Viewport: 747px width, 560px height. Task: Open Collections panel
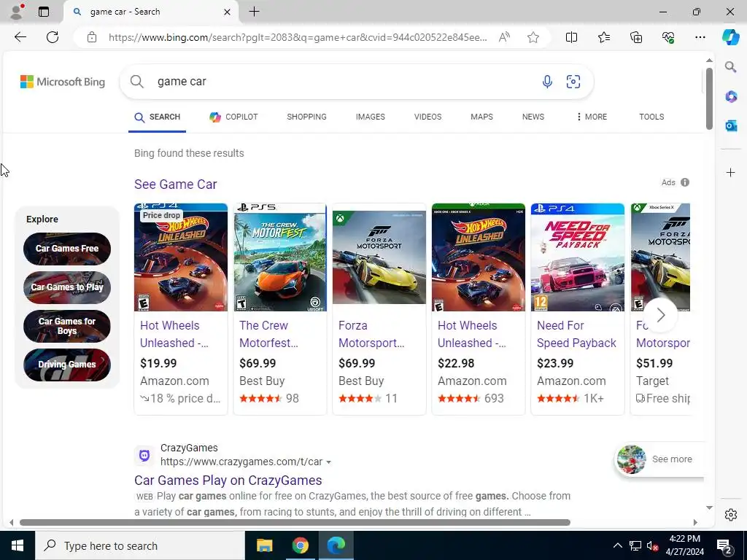[636, 37]
